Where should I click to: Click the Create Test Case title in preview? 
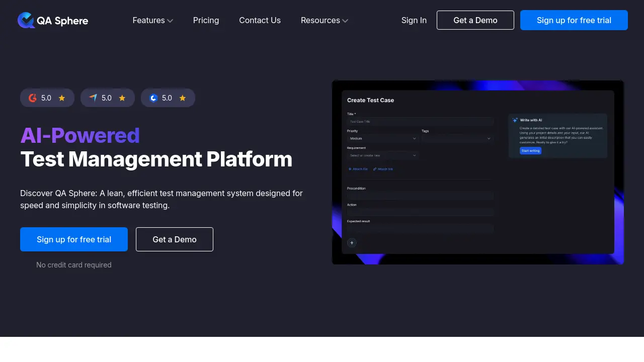(371, 100)
